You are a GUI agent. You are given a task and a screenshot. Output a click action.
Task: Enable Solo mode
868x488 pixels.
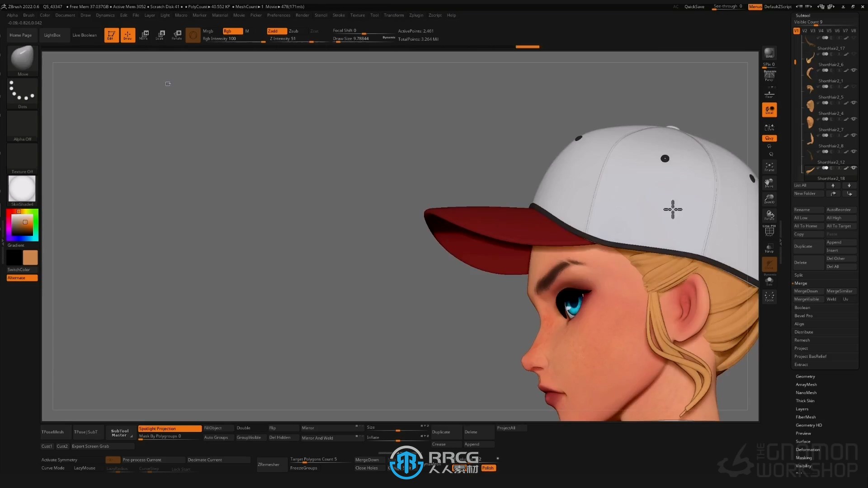tap(769, 281)
